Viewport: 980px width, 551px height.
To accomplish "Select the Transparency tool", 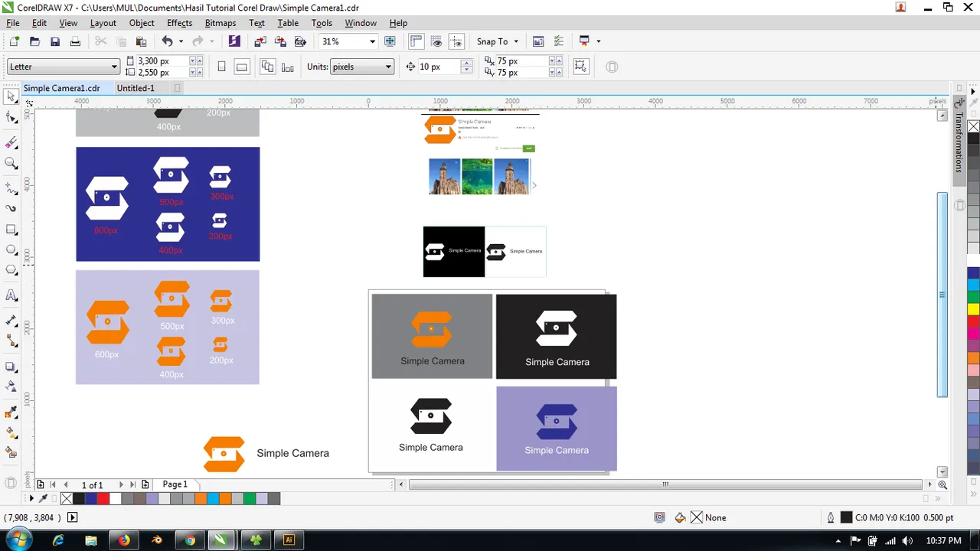I will click(x=11, y=386).
